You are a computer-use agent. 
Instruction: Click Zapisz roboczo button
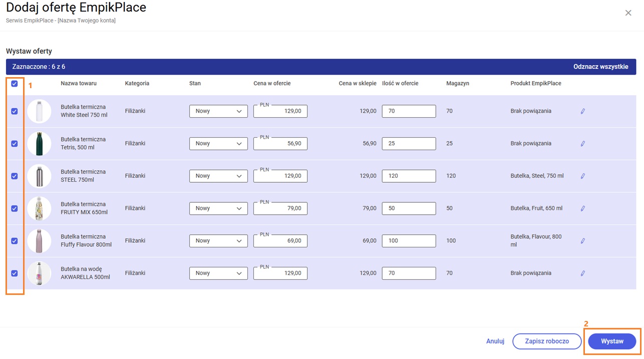click(x=547, y=341)
